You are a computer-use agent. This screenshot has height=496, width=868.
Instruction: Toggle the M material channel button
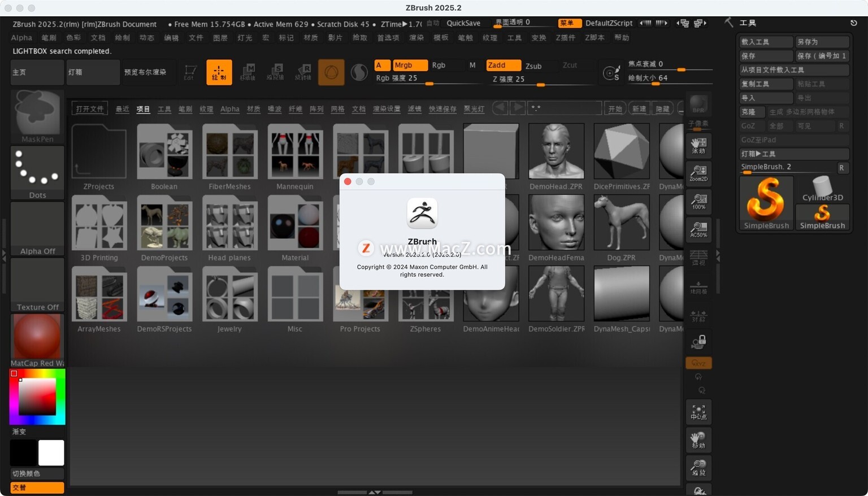click(472, 65)
